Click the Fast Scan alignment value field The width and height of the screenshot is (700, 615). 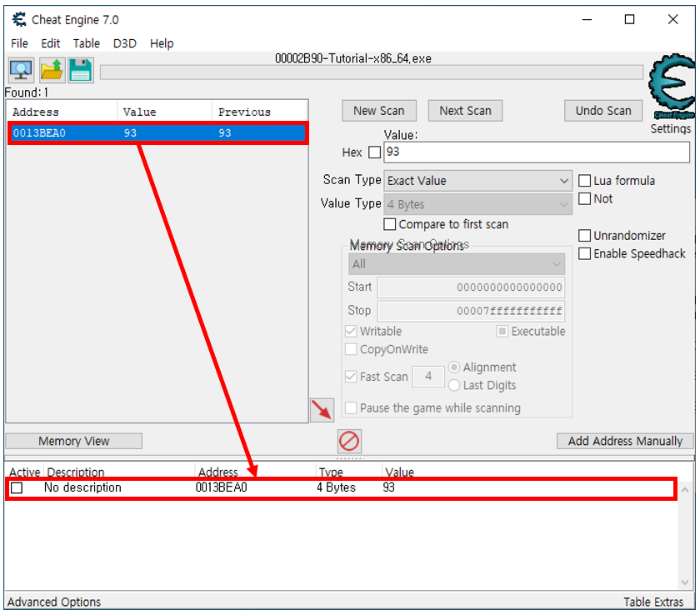click(428, 376)
